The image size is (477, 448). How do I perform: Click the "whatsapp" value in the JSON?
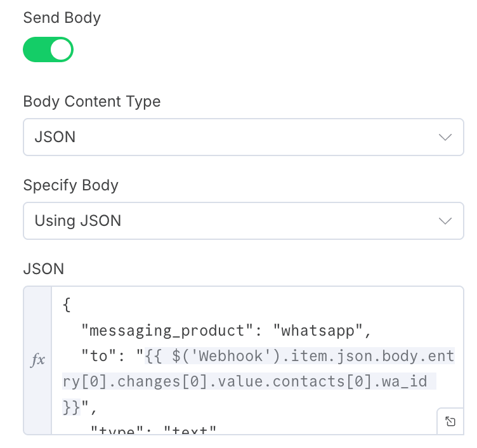(318, 331)
